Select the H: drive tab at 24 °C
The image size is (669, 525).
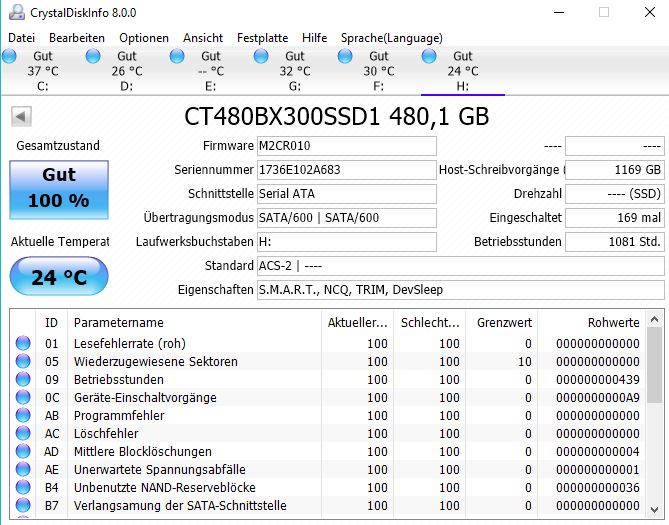pos(462,71)
